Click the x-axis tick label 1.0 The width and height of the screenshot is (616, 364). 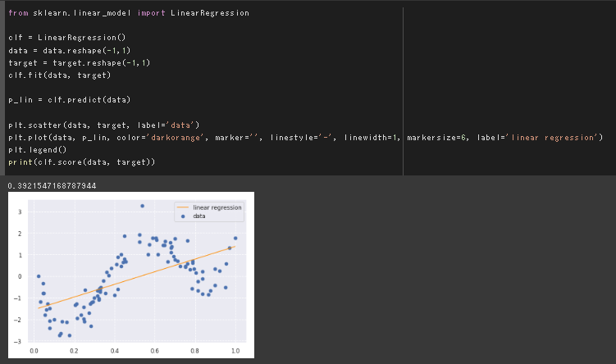coord(235,351)
